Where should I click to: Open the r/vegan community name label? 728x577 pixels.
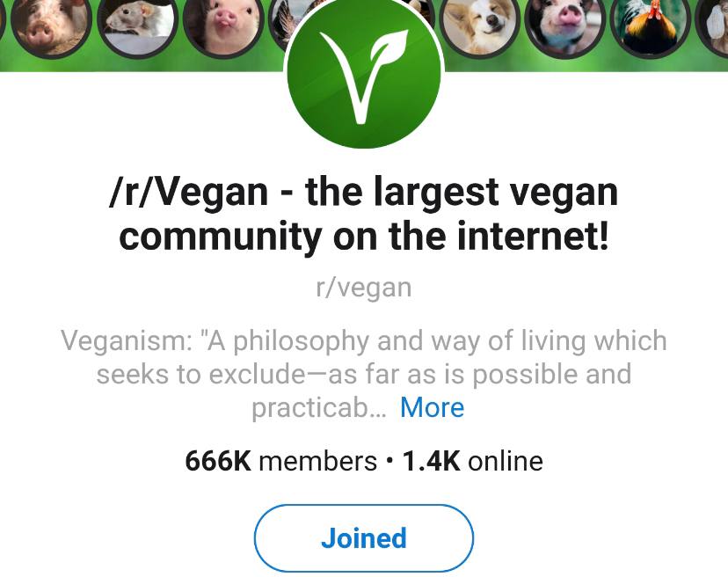click(363, 288)
